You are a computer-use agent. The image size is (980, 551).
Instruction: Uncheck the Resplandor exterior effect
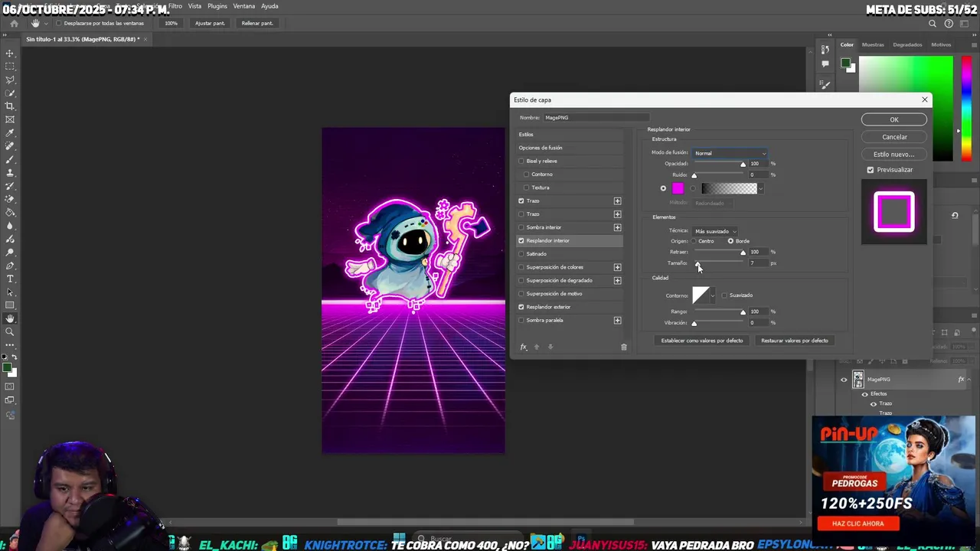pyautogui.click(x=521, y=307)
